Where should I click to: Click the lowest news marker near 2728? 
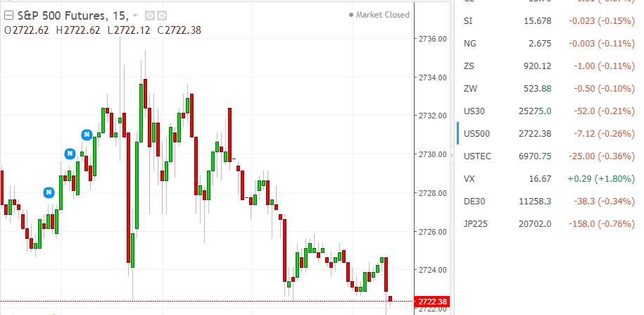[49, 192]
